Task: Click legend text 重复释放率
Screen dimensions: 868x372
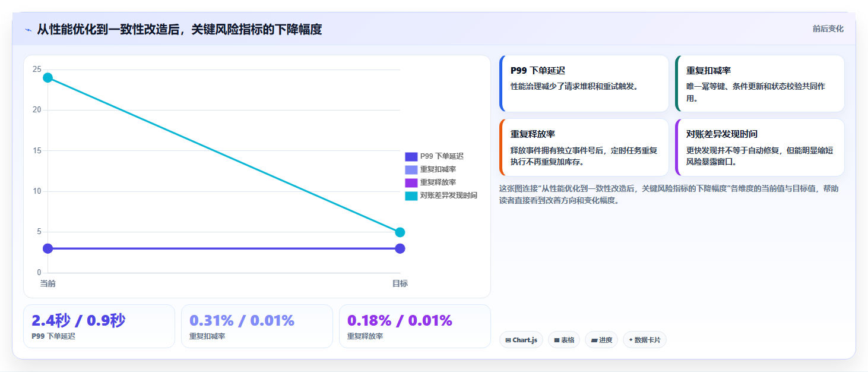Action: click(x=438, y=182)
